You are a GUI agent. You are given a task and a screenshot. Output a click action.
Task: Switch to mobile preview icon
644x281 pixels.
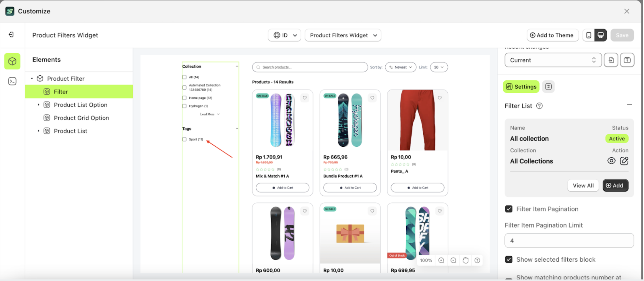tap(589, 35)
